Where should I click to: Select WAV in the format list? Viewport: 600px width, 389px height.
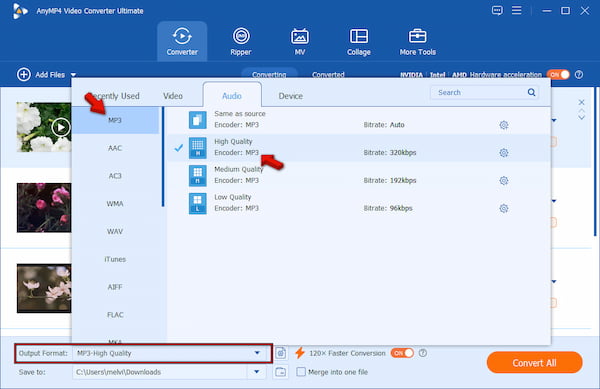(x=115, y=231)
